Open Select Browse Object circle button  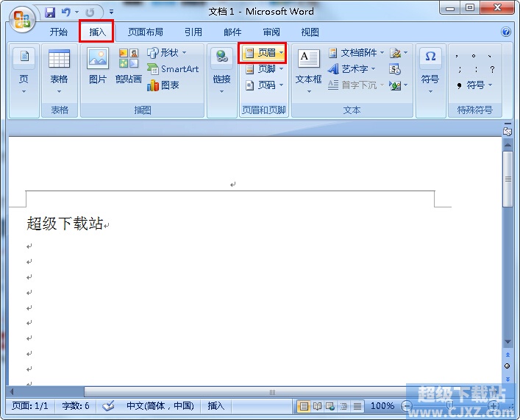[x=507, y=366]
